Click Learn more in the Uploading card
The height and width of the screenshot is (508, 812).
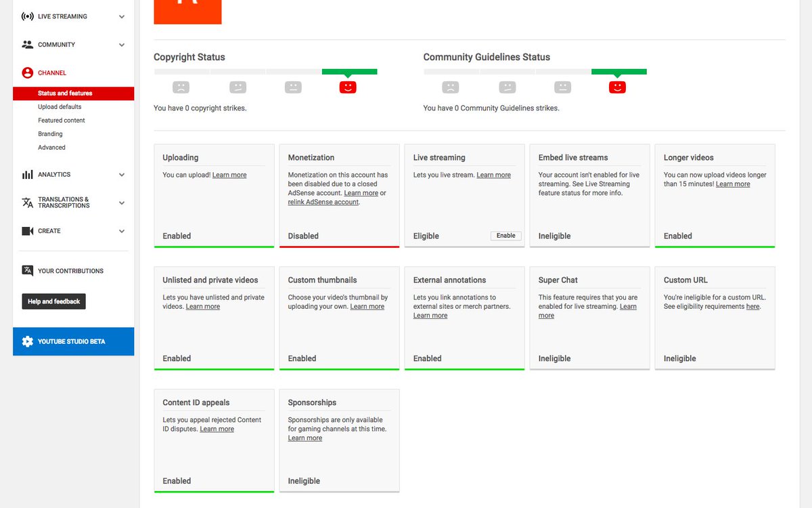229,175
